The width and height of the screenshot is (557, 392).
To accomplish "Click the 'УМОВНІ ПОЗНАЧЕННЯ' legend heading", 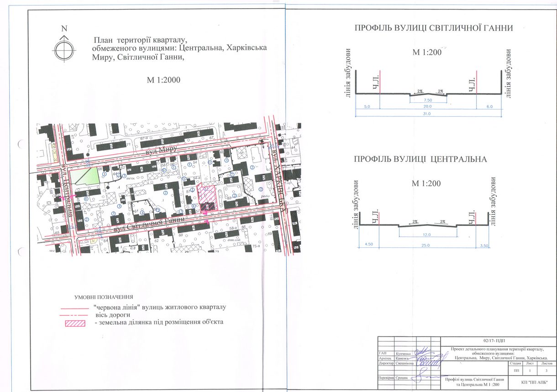I will pos(104,297).
